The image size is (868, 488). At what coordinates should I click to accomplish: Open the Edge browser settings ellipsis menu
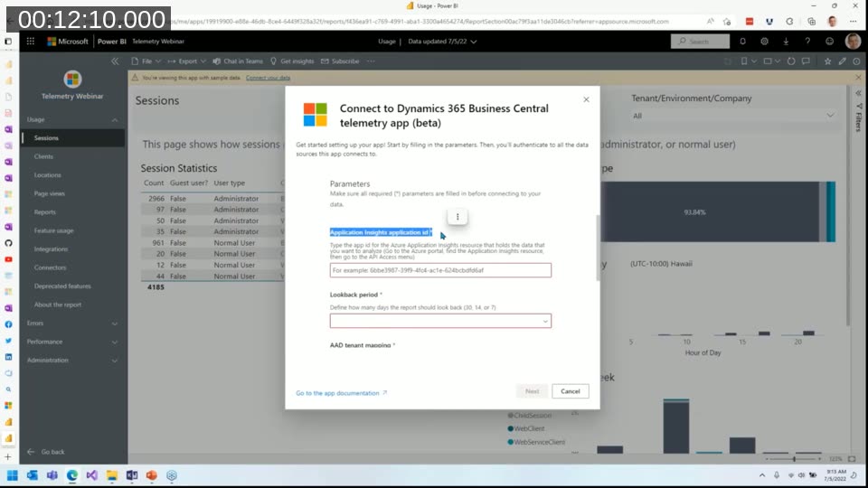click(853, 22)
